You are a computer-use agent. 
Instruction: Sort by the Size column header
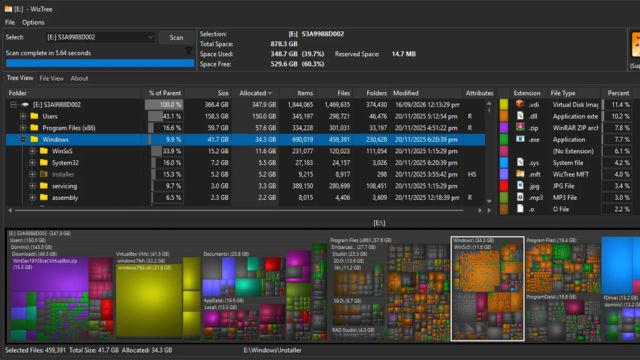coord(208,93)
